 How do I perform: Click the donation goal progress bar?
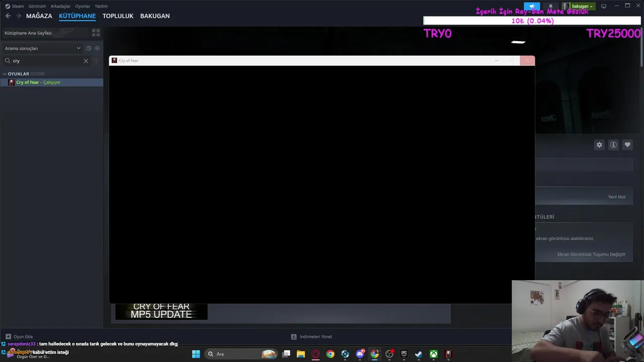532,21
